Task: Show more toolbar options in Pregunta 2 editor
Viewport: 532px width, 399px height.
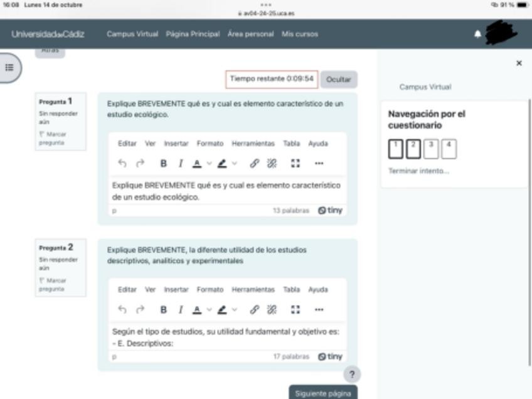Action: [319, 309]
